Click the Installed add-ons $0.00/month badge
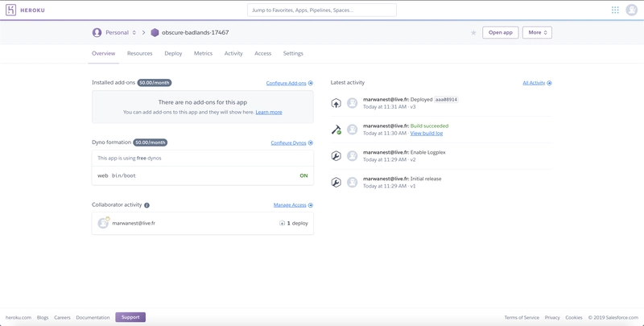 coord(155,83)
